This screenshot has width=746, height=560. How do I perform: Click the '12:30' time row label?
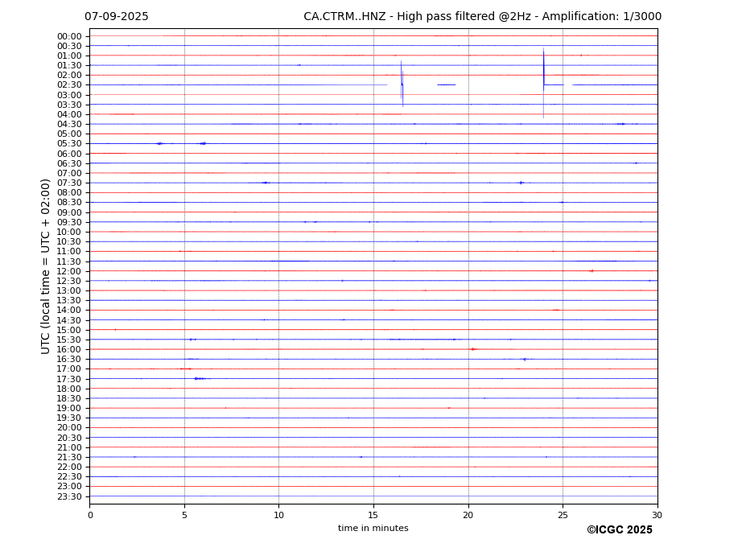coord(69,281)
